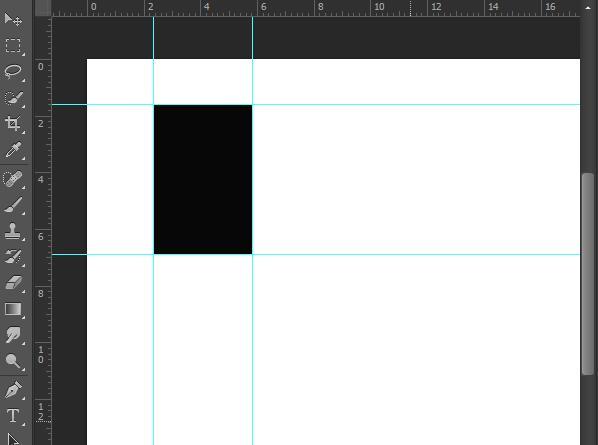
Task: Click the scrollbar up arrow
Action: click(588, 7)
